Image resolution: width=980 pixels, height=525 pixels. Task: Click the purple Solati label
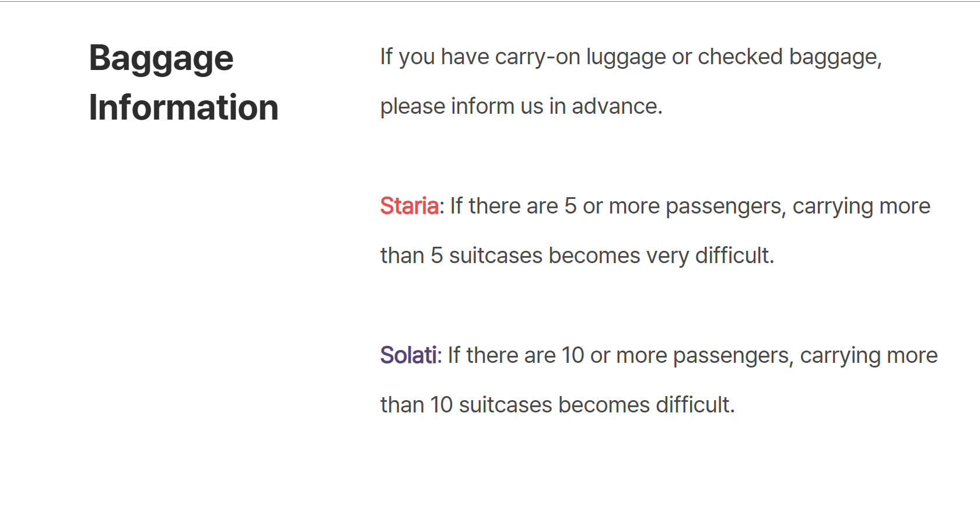[x=408, y=355]
